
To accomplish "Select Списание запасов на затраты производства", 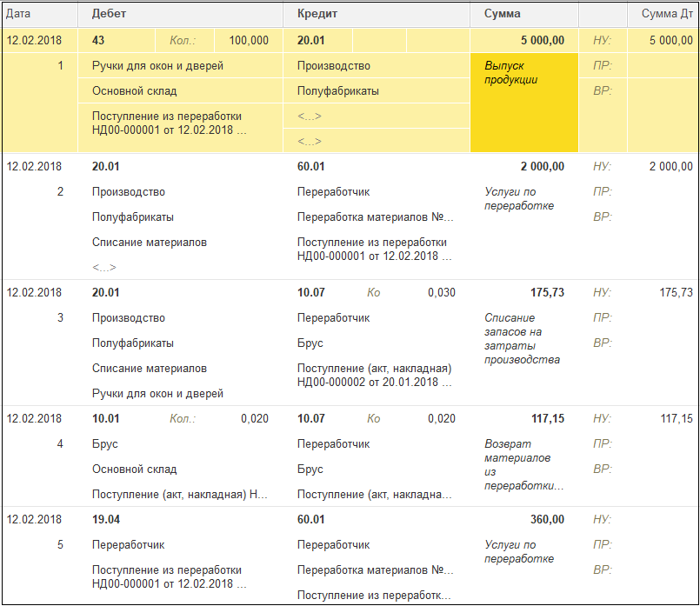I will pyautogui.click(x=522, y=339).
